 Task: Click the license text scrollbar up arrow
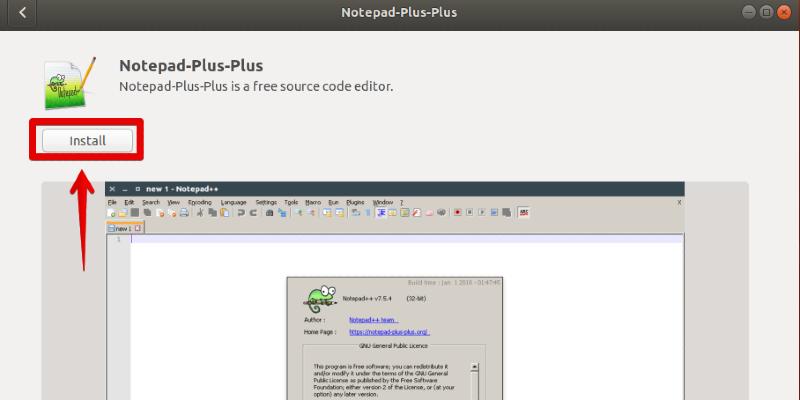(x=475, y=367)
